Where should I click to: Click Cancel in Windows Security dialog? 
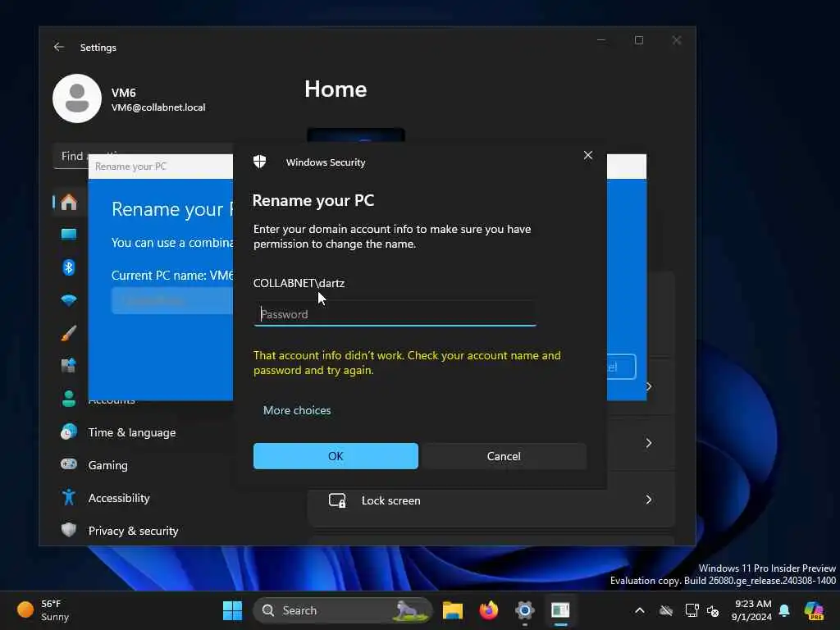point(504,456)
